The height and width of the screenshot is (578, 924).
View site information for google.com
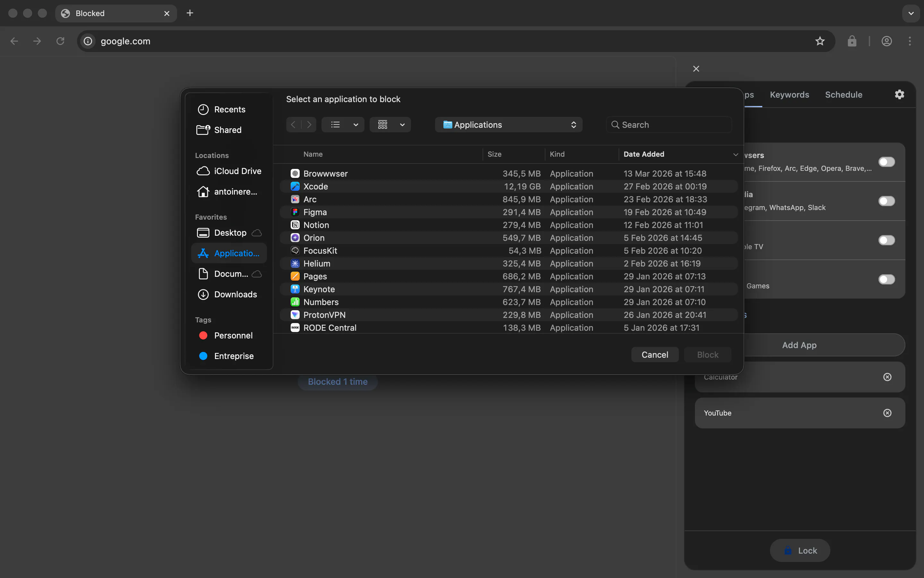click(88, 41)
